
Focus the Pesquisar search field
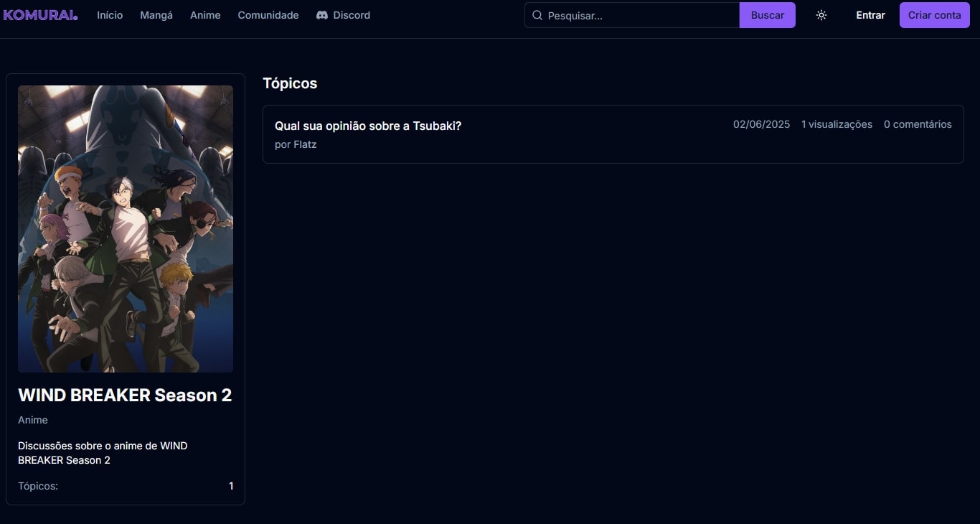click(639, 15)
